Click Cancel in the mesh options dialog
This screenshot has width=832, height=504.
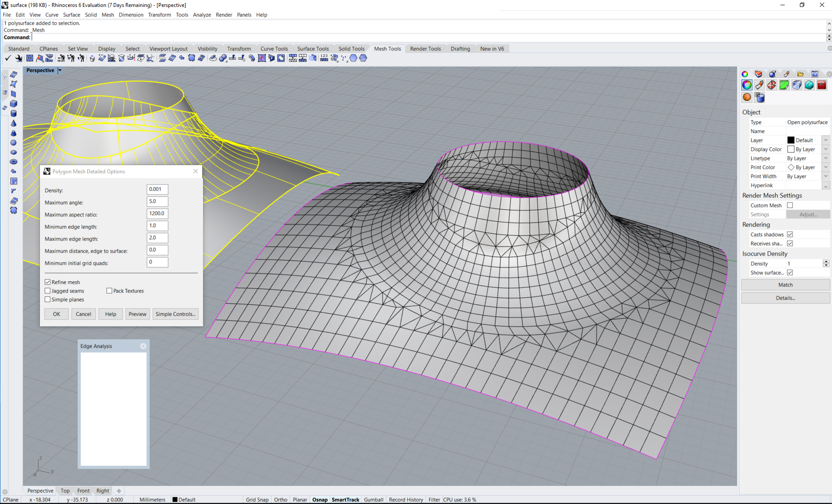coord(83,314)
